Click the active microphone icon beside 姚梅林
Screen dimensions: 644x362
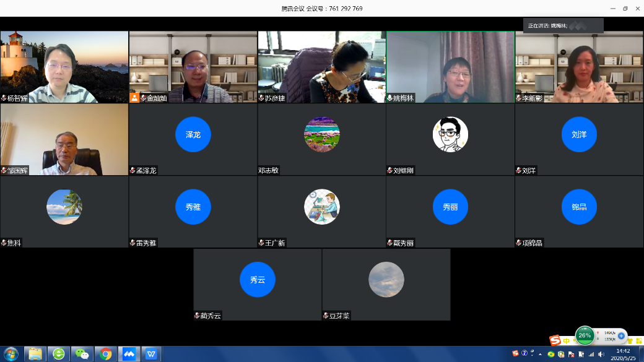pyautogui.click(x=389, y=98)
